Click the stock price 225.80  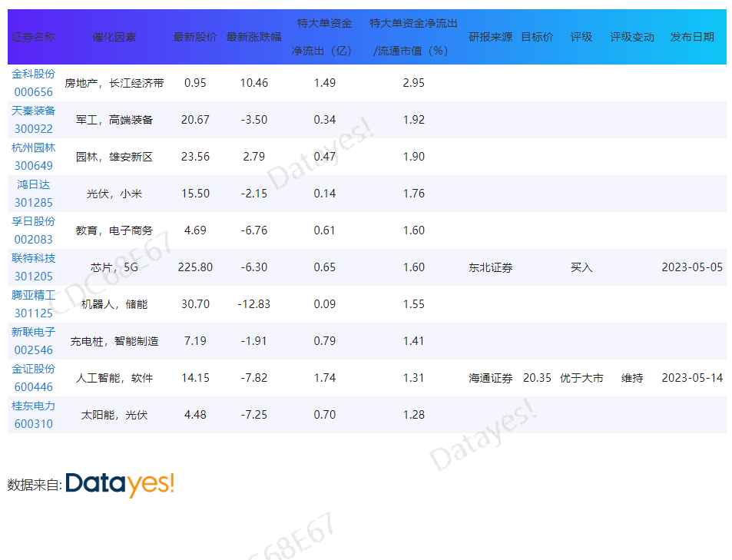195,267
